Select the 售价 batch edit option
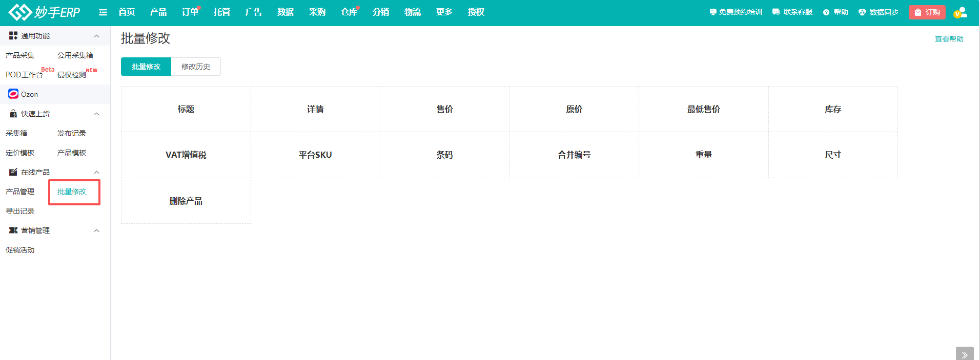The width and height of the screenshot is (980, 360). (x=445, y=109)
